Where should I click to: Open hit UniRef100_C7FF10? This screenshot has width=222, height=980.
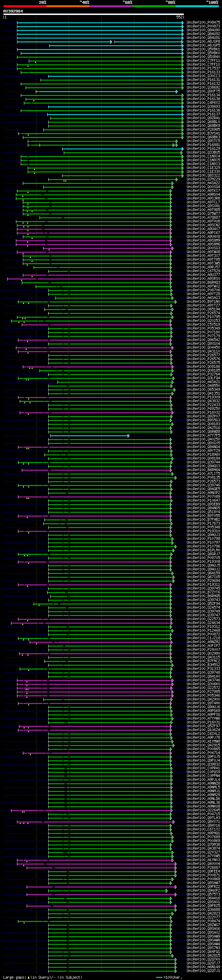point(203,64)
